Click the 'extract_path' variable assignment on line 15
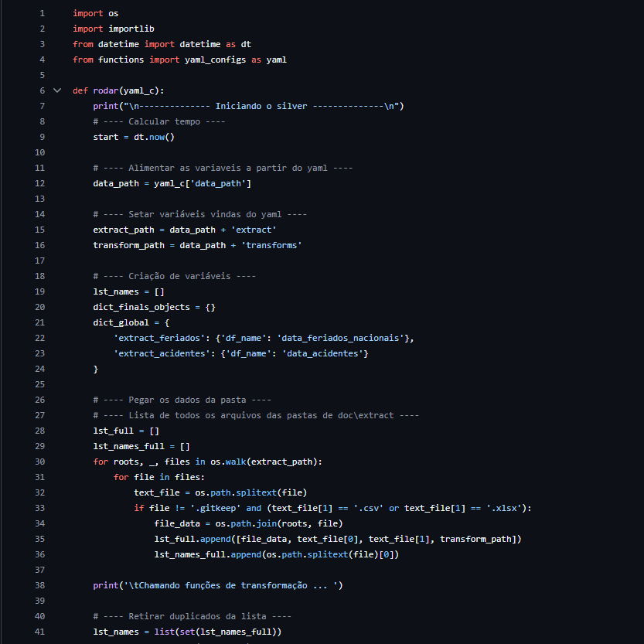 click(123, 230)
